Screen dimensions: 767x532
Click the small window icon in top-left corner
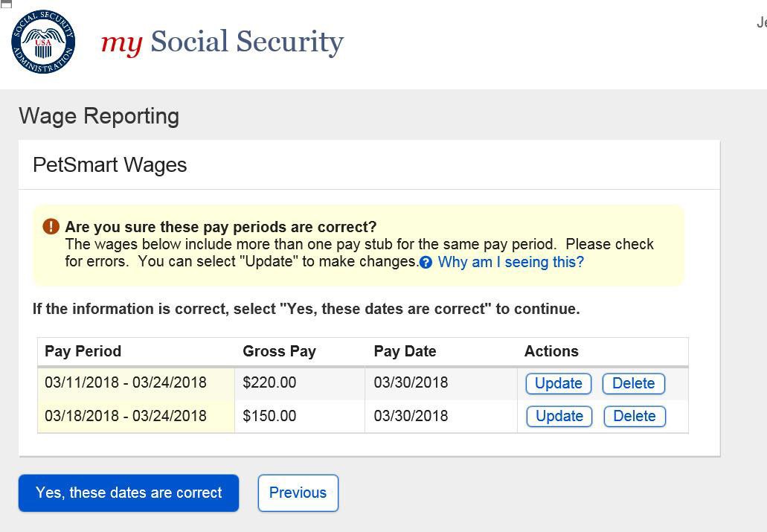click(x=6, y=4)
